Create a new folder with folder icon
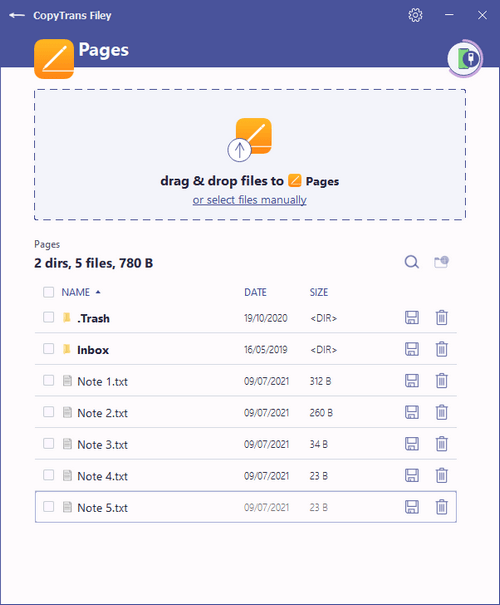The image size is (500, 605). pyautogui.click(x=441, y=262)
